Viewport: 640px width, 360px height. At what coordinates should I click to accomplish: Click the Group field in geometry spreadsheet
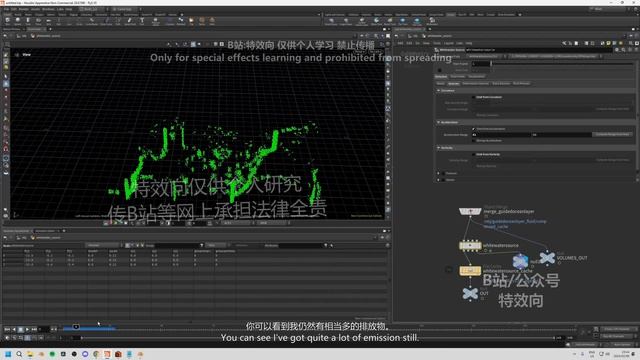tap(178, 246)
